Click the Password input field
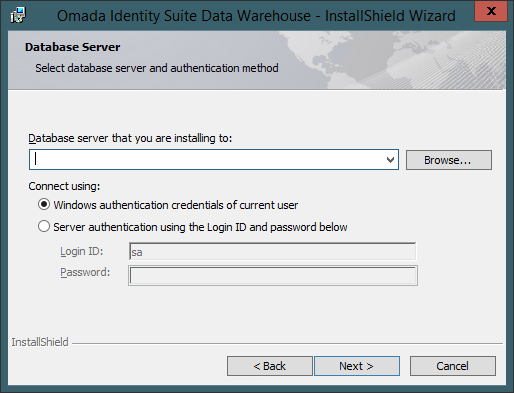Image resolution: width=514 pixels, height=393 pixels. click(273, 275)
